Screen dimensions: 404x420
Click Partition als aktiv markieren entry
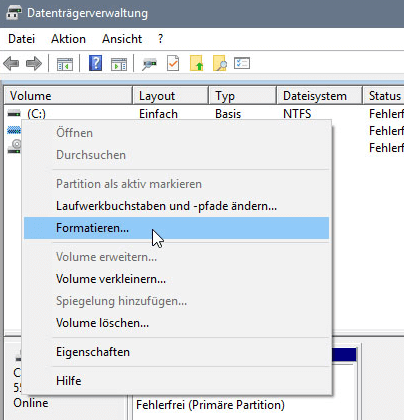(x=176, y=184)
